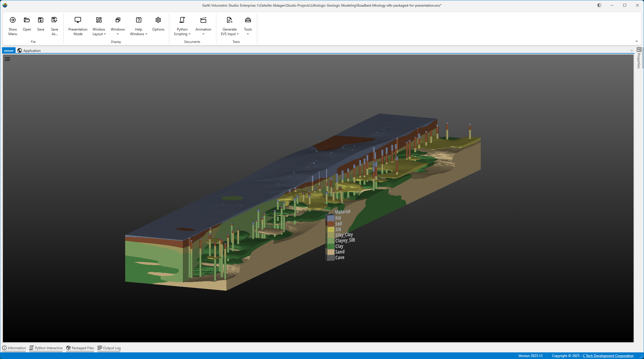The image size is (644, 359).
Task: Open the Properties side panel icon
Action: (x=639, y=50)
